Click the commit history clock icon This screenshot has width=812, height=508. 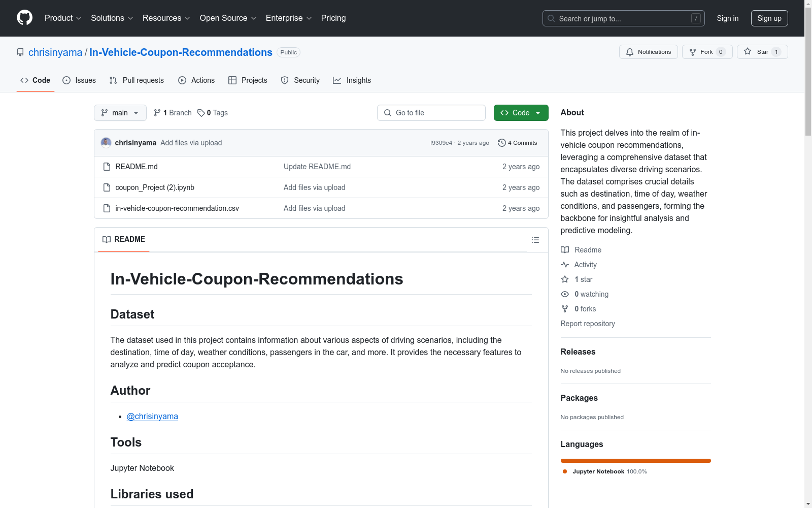(x=502, y=143)
